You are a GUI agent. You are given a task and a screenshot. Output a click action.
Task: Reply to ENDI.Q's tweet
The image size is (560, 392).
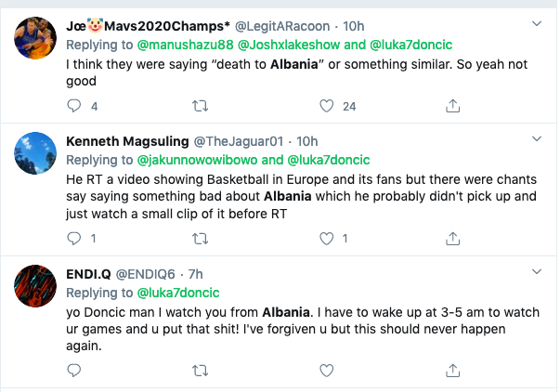click(x=74, y=371)
